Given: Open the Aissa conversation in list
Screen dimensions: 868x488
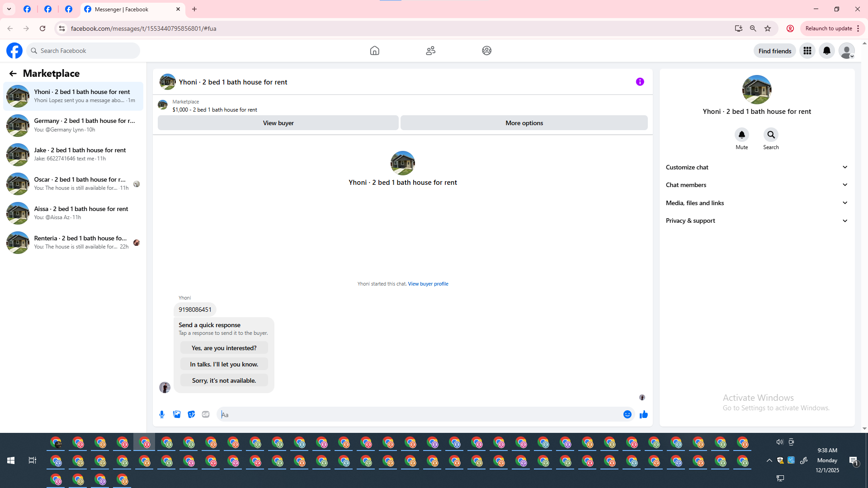Looking at the screenshot, I should coord(73,213).
